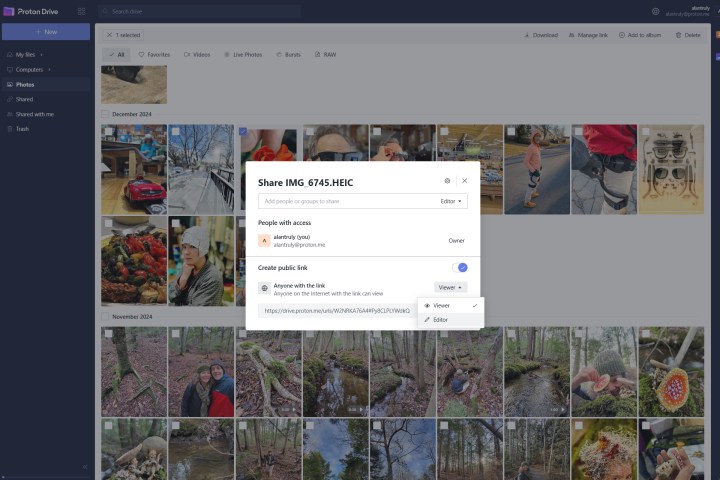Image resolution: width=720 pixels, height=480 pixels.
Task: Clear the 1 selected selection
Action: tap(108, 35)
